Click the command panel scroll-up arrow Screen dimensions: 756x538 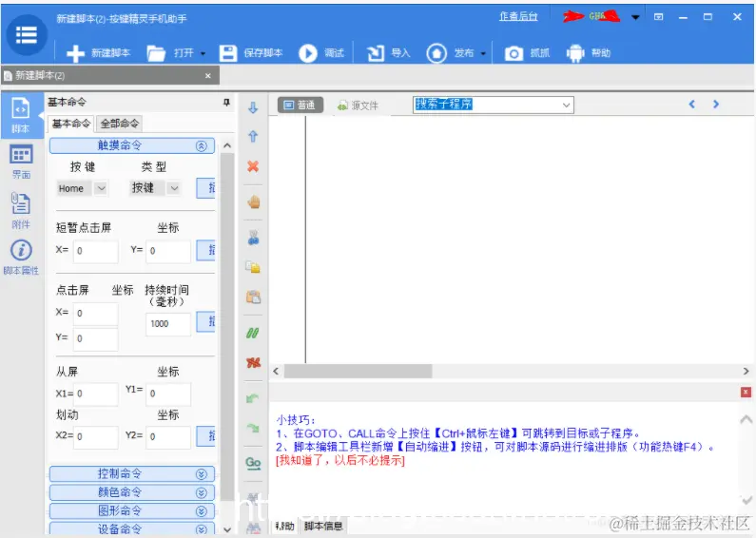coord(227,145)
